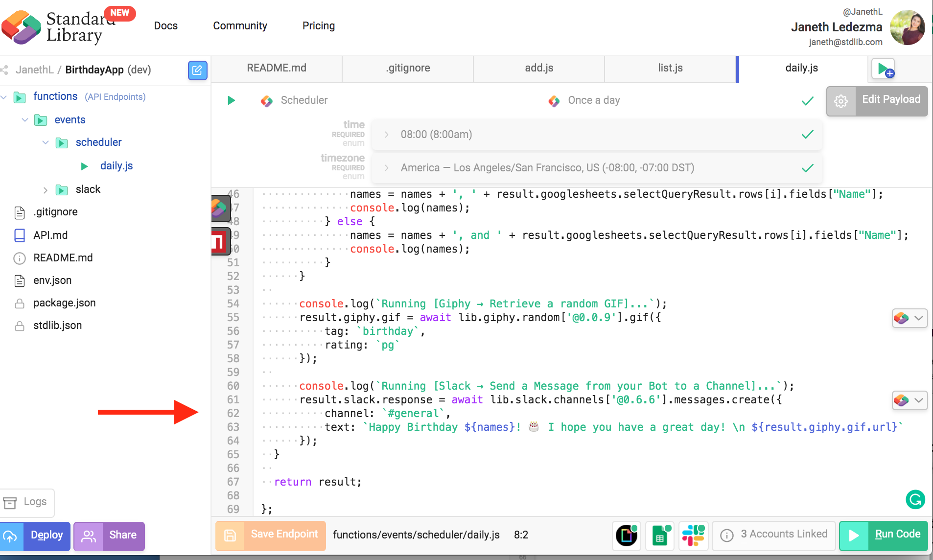Open the 3 Accounts Linked info
This screenshot has width=933, height=560.
774,535
